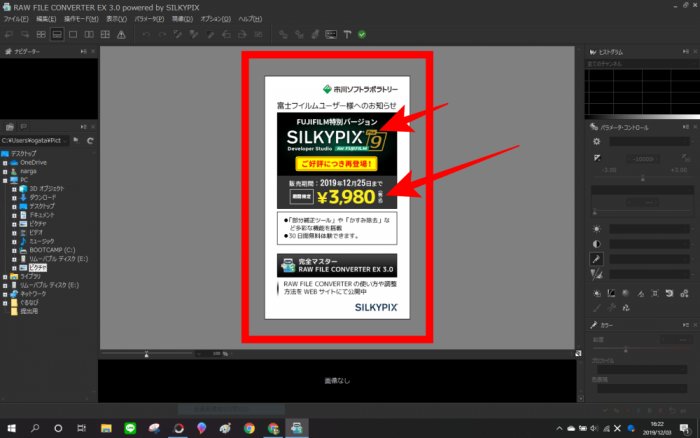Click the tone curve sub-tool icon
This screenshot has width=700, height=438.
click(611, 293)
